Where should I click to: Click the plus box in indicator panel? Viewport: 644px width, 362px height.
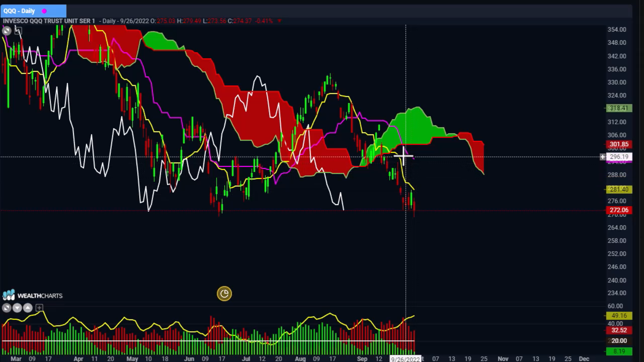coord(39,308)
